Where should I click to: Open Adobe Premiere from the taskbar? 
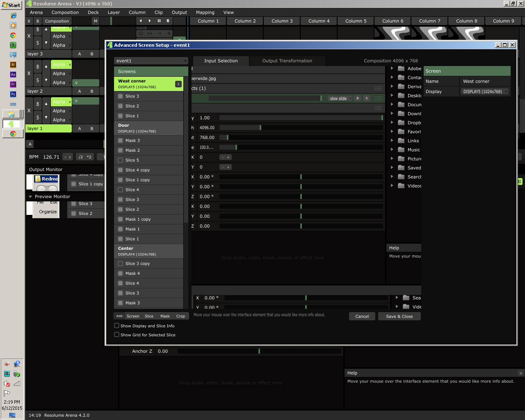tap(13, 84)
